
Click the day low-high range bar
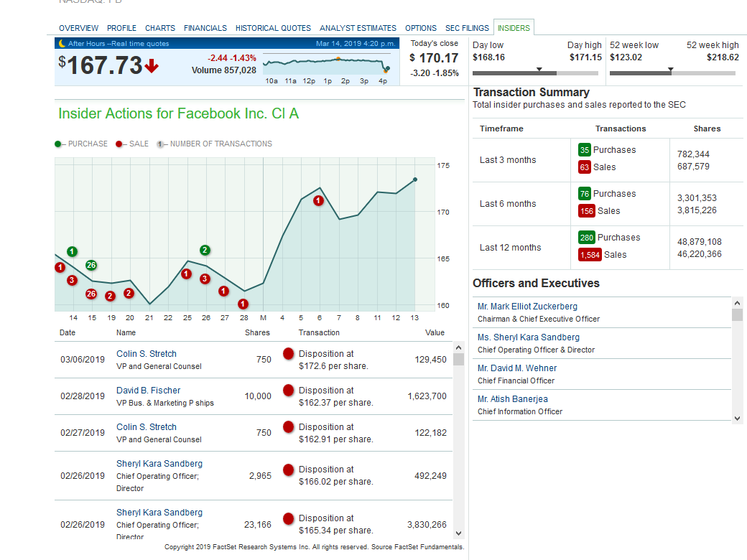(537, 73)
